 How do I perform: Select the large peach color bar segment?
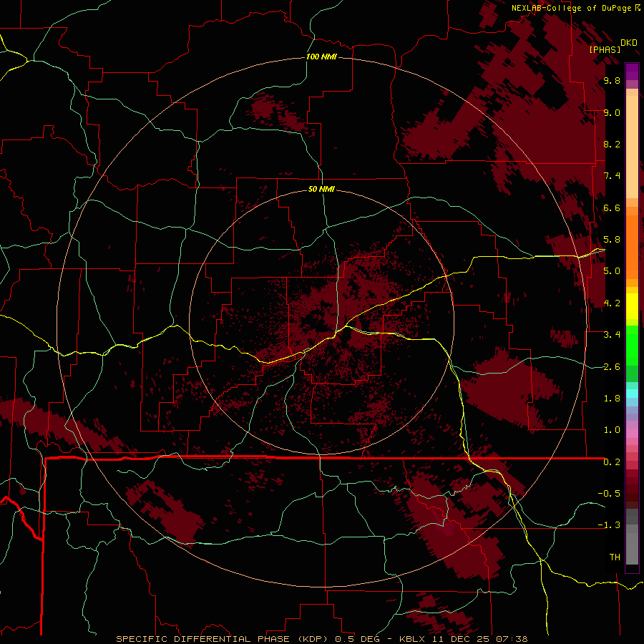click(x=632, y=147)
